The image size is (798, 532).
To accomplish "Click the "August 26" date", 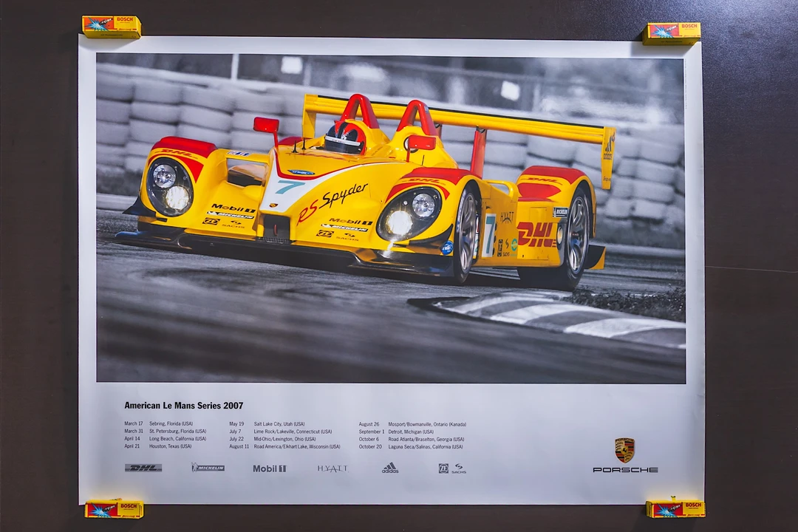I will click(369, 424).
